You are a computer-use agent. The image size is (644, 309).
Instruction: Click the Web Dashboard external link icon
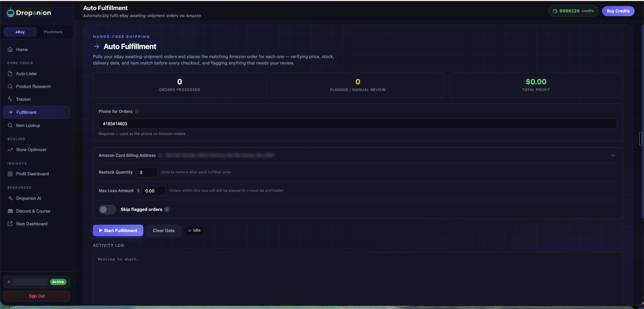tap(10, 224)
